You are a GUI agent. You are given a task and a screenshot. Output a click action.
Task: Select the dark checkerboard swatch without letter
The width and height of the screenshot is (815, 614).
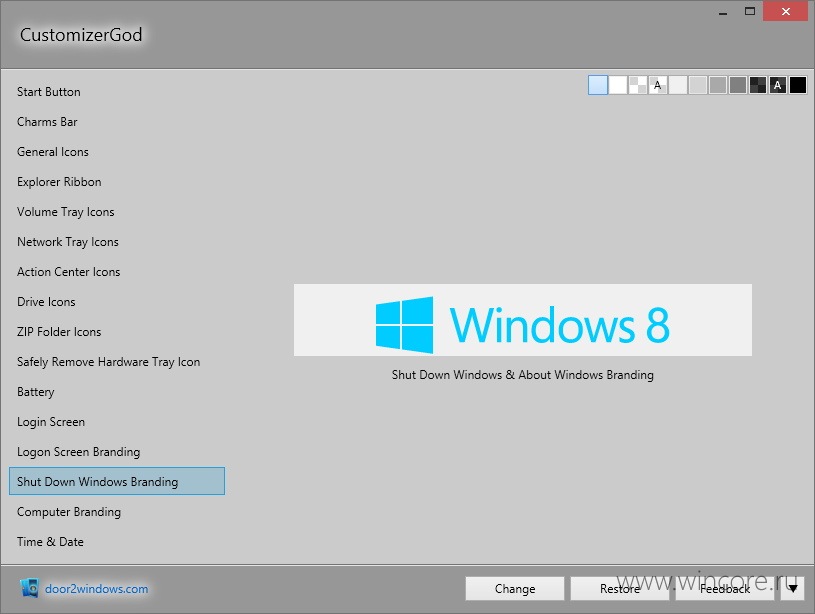[x=758, y=85]
